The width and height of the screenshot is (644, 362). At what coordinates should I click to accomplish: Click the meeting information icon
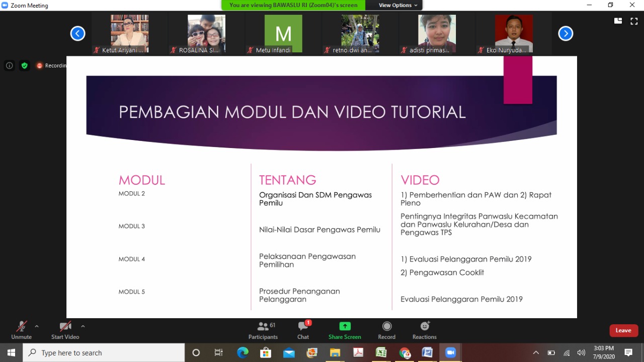[9, 65]
